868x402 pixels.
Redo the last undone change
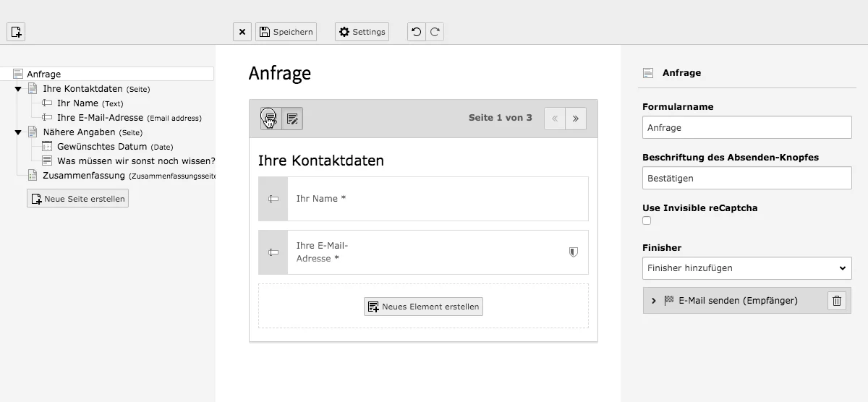coord(435,32)
